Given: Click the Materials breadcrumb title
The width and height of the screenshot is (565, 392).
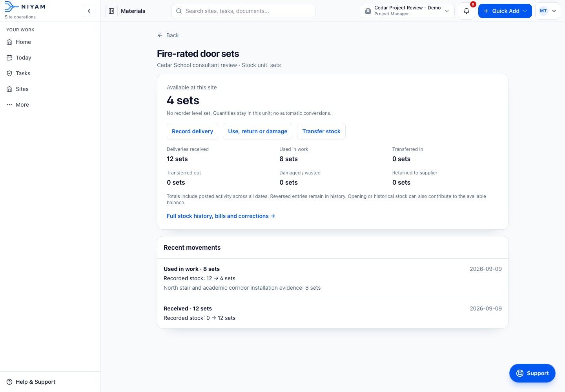Looking at the screenshot, I should coord(133,11).
